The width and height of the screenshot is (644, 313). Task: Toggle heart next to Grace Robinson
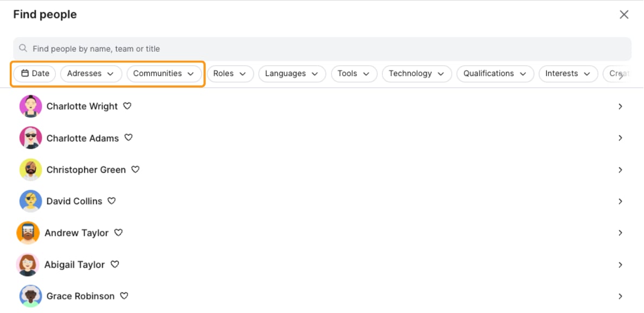[x=124, y=296]
